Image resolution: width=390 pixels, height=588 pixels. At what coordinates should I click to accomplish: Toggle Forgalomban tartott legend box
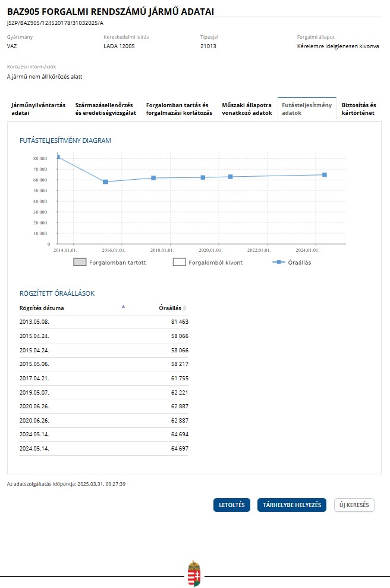(x=80, y=262)
